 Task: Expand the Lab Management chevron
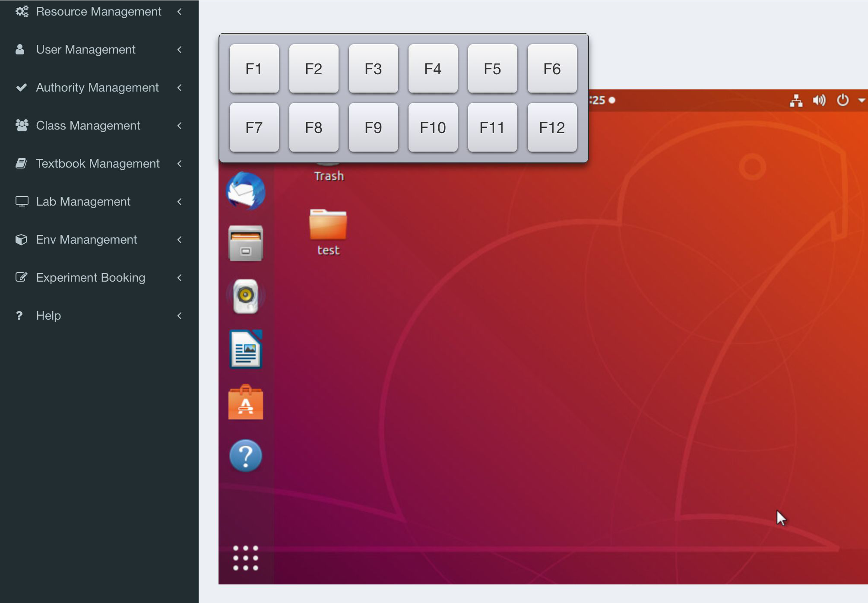pyautogui.click(x=180, y=202)
